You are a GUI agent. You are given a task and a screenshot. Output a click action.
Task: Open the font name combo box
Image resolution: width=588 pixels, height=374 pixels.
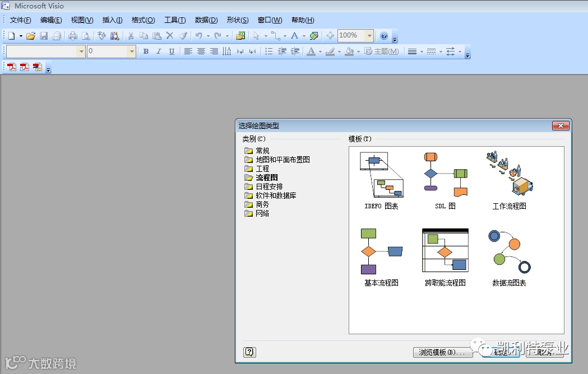point(46,52)
